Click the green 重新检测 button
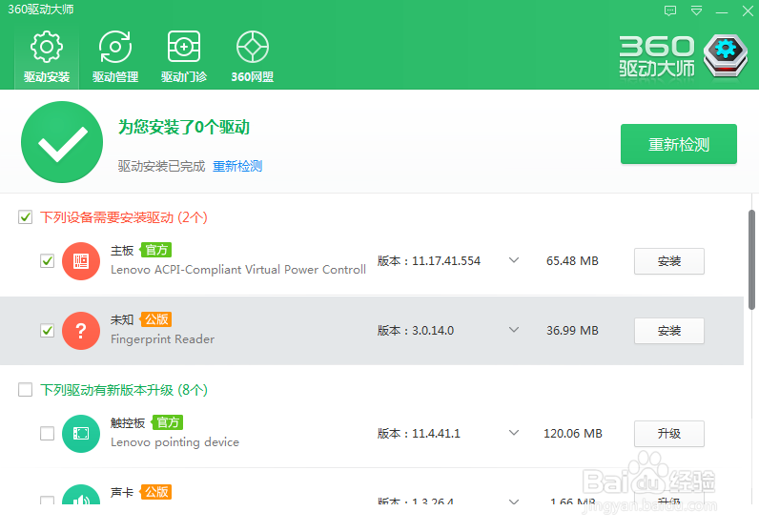The width and height of the screenshot is (759, 532). [x=679, y=144]
